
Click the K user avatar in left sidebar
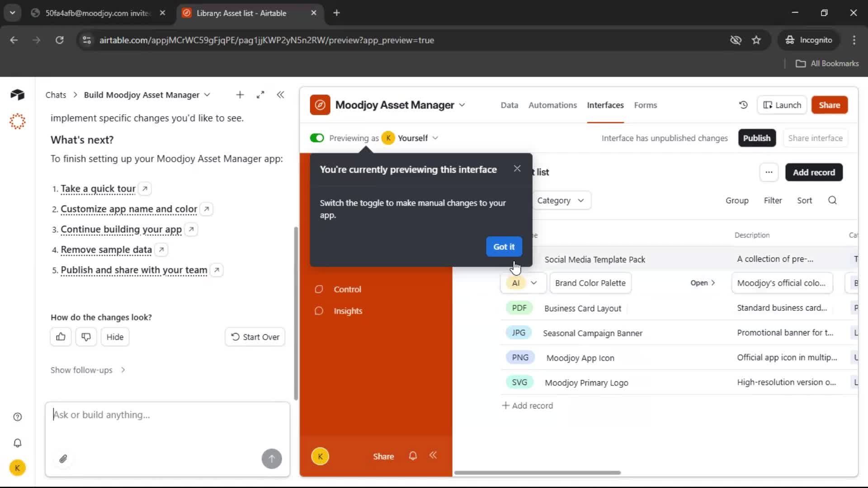17,468
